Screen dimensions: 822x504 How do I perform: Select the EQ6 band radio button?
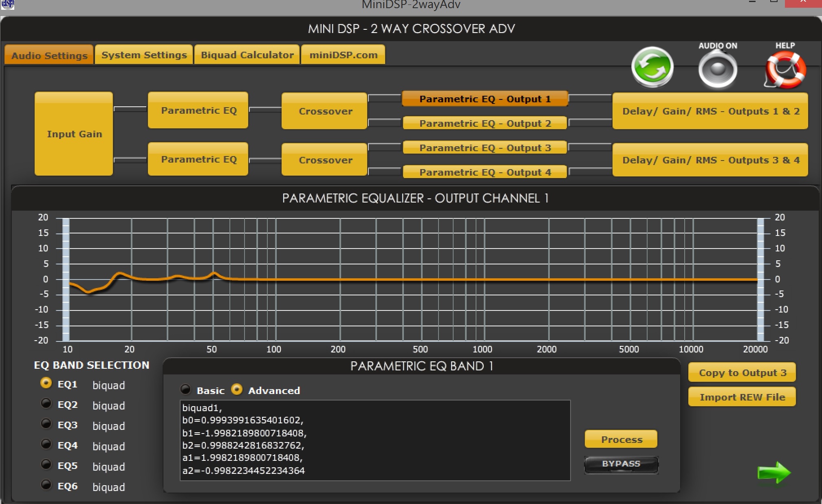(x=46, y=485)
